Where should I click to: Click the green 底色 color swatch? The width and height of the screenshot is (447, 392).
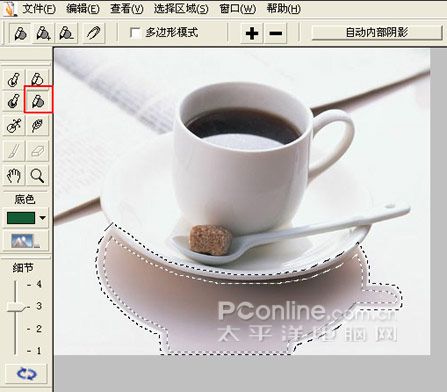(x=21, y=218)
